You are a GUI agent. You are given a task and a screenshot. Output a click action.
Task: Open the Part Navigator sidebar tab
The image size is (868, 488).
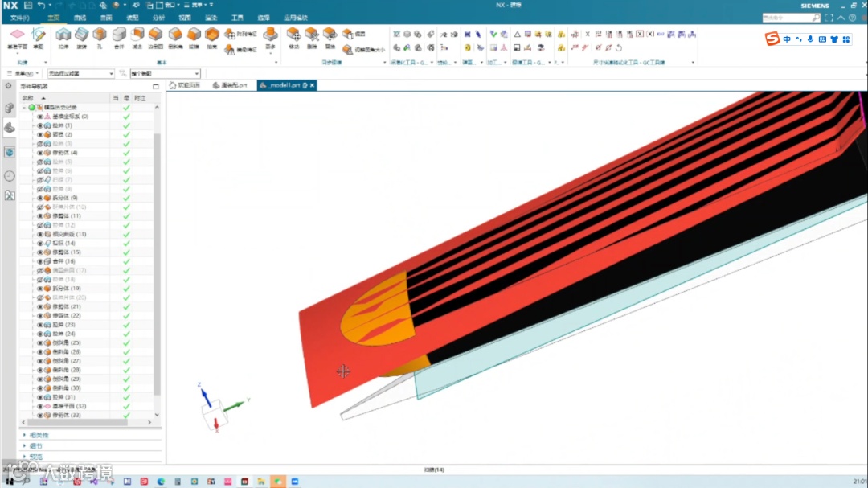pos(10,128)
